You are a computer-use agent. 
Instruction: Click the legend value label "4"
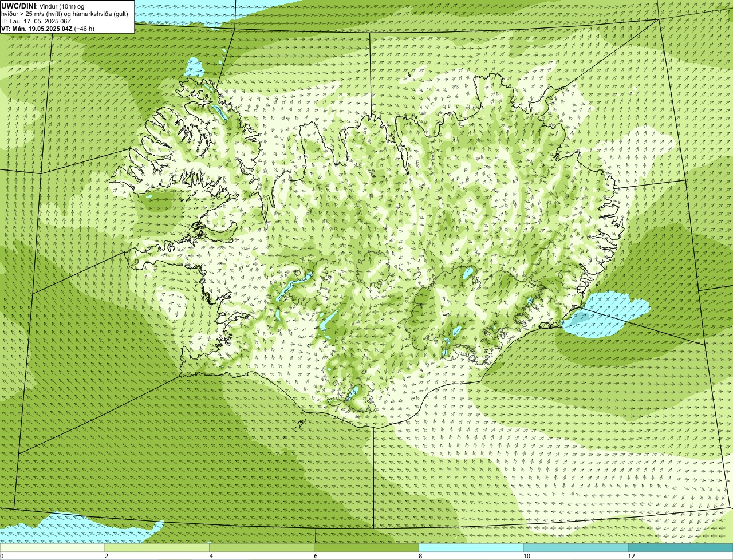coord(211,556)
